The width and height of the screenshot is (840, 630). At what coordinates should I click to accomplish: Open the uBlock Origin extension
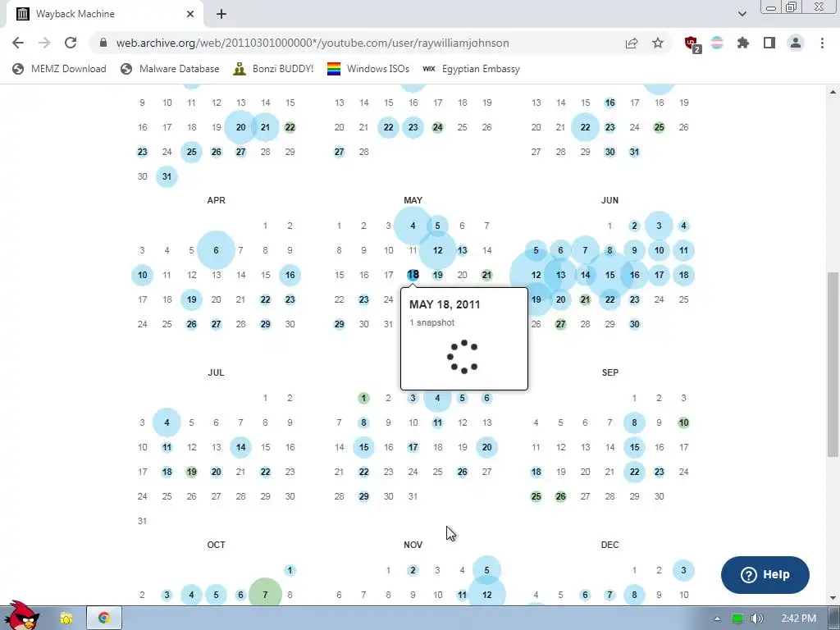click(692, 43)
